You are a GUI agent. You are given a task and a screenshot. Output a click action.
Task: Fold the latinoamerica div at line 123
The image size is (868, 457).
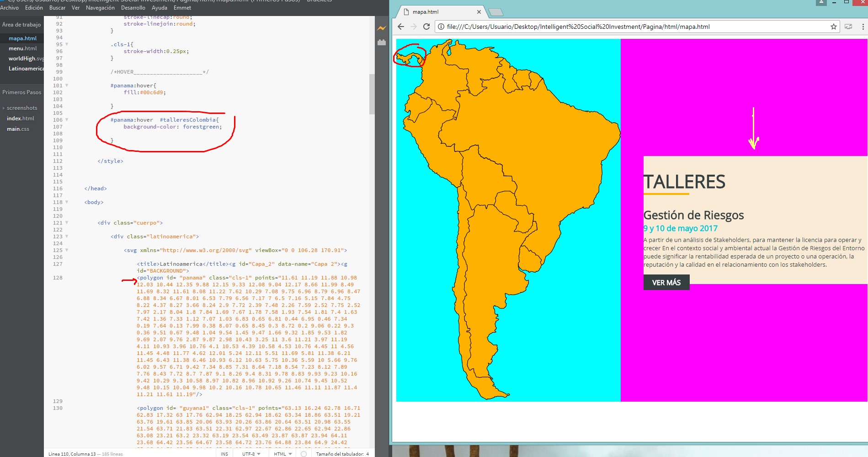[67, 237]
